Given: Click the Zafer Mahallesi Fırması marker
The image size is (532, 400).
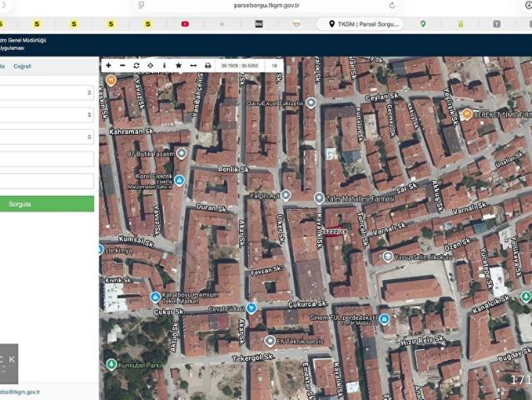Looking at the screenshot, I should click(319, 198).
